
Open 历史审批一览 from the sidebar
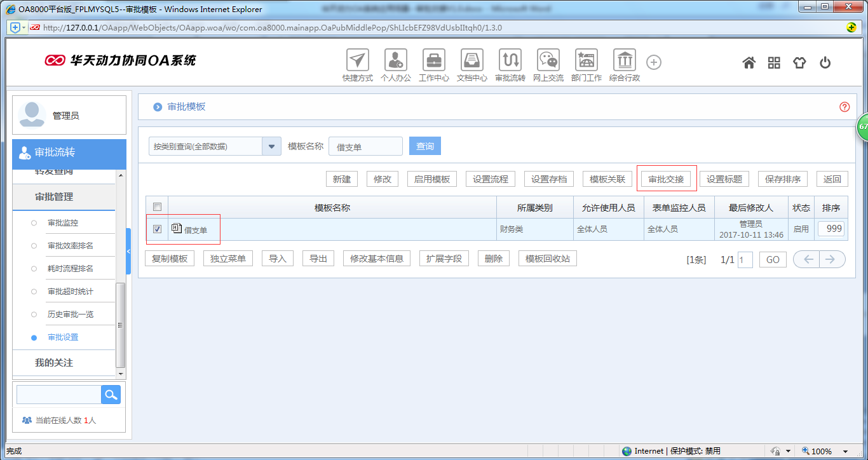[x=72, y=314]
